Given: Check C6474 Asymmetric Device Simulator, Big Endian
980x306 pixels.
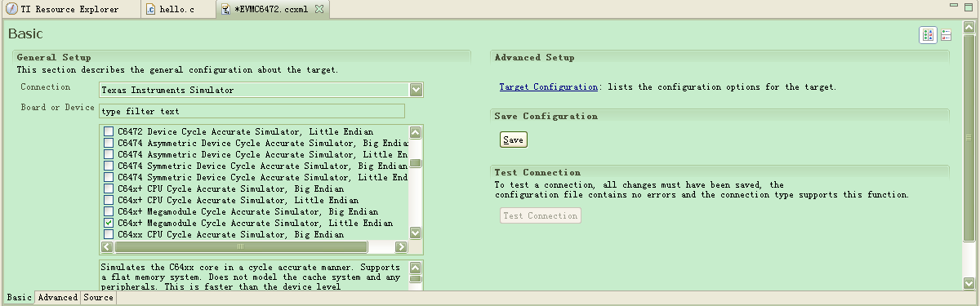Looking at the screenshot, I should point(108,143).
